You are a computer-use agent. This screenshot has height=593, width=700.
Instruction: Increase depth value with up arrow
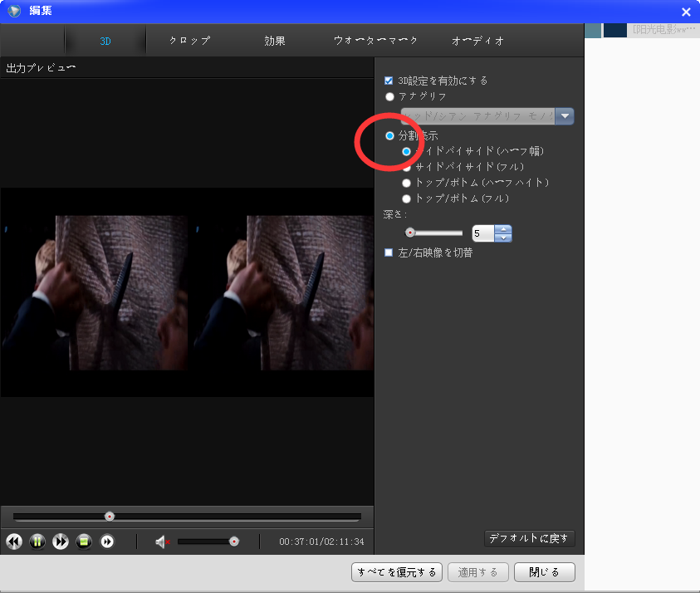pos(503,229)
